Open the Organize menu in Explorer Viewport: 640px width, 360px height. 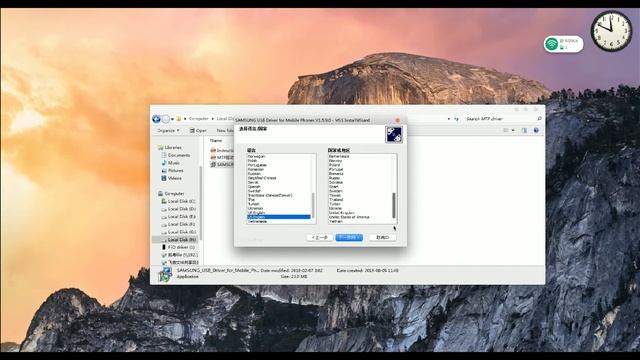[168, 131]
